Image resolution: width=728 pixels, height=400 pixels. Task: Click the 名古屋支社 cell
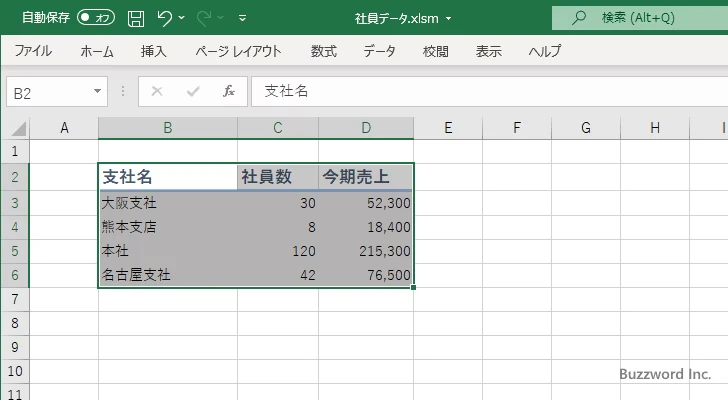click(x=168, y=275)
